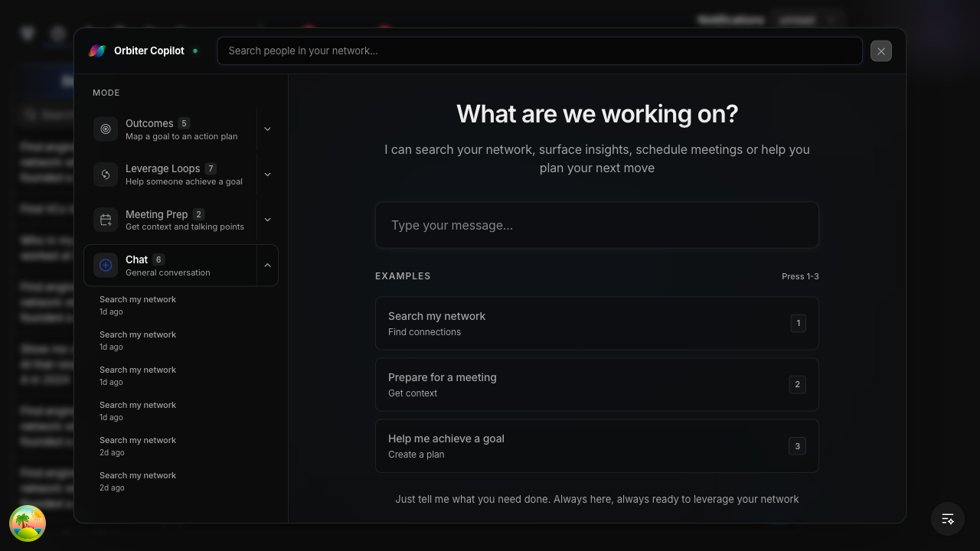Choose the Search my network example

coord(596,324)
